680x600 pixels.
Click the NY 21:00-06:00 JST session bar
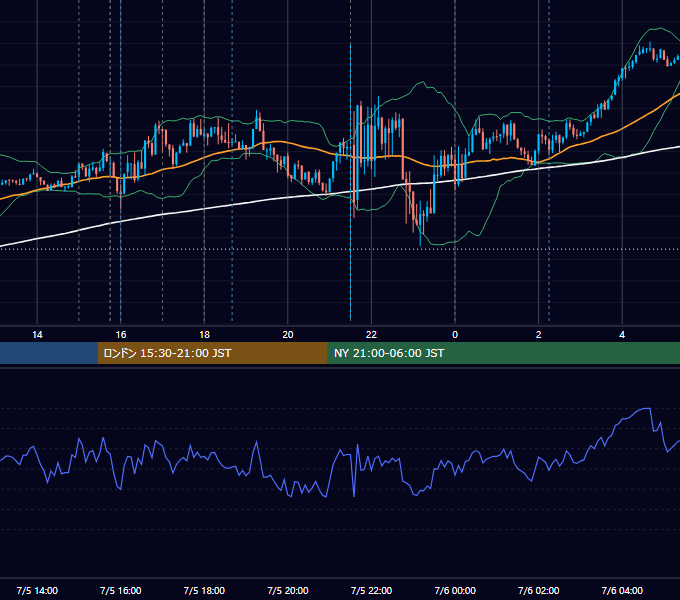[x=503, y=353]
